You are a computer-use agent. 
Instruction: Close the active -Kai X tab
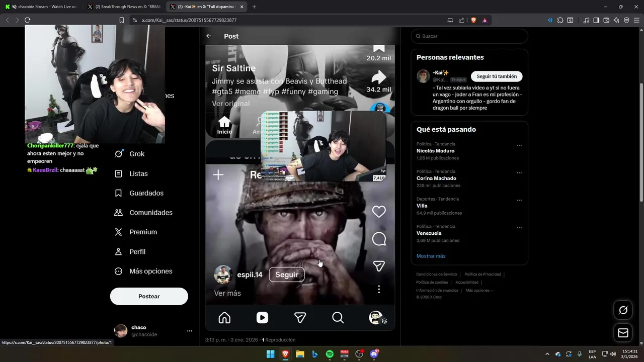point(242,7)
